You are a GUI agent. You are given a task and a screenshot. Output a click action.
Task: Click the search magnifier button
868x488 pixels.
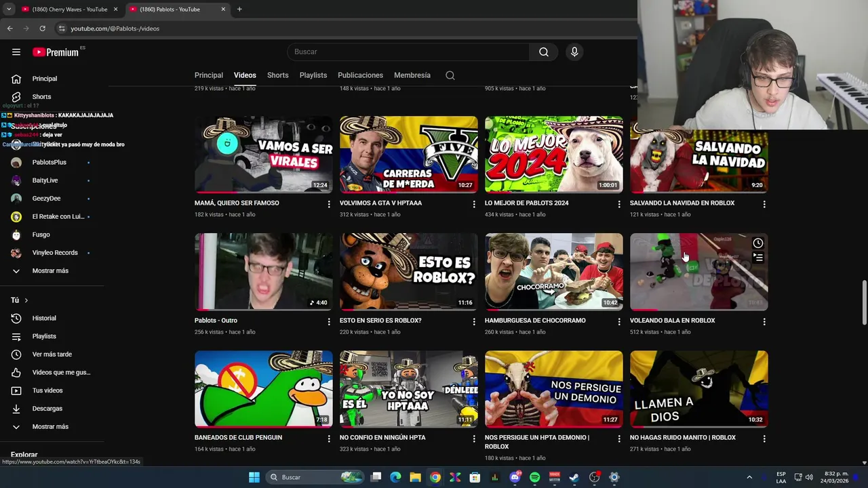544,52
